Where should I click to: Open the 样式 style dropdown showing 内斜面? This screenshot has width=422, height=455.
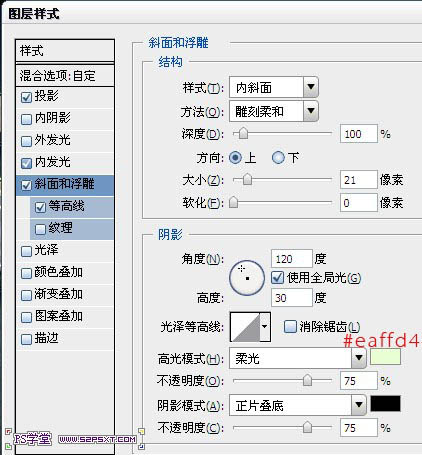274,87
